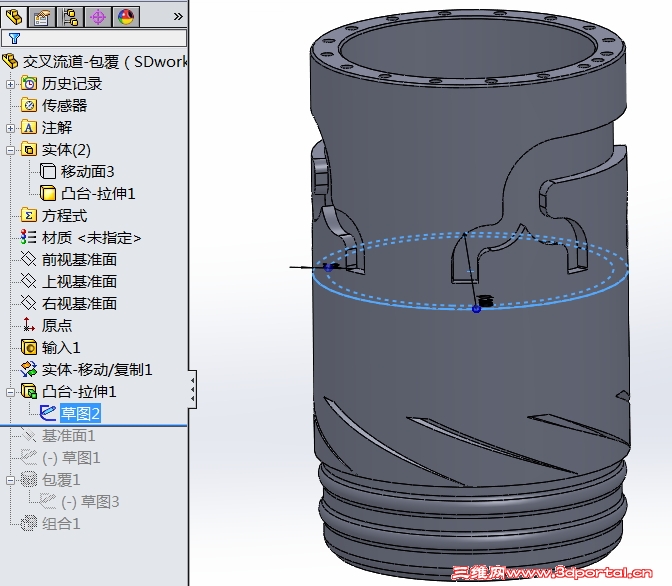Viewport: 672px width, 586px height.
Task: Collapse the 包覆1 wrap feature node
Action: coord(10,480)
